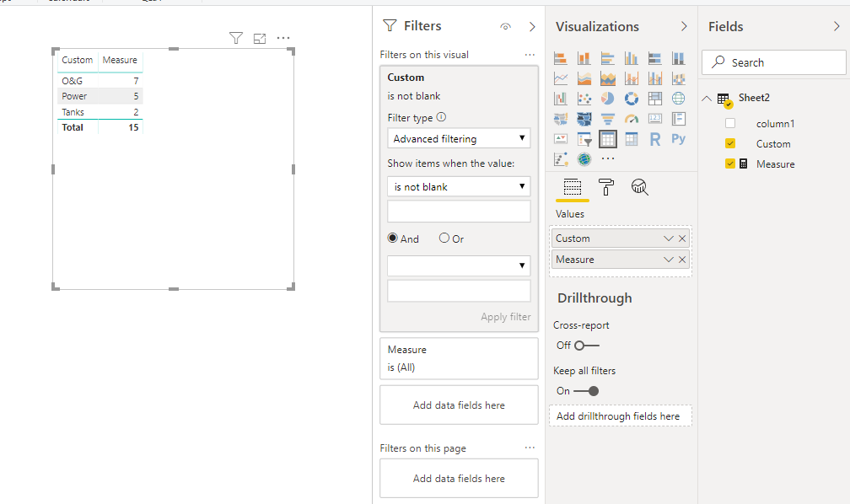
Task: Select the Matrix visualization
Action: 631,139
